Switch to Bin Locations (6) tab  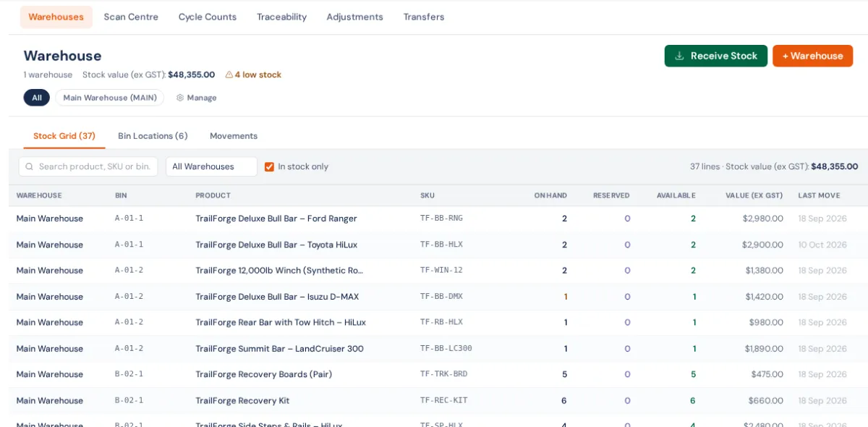(x=153, y=136)
